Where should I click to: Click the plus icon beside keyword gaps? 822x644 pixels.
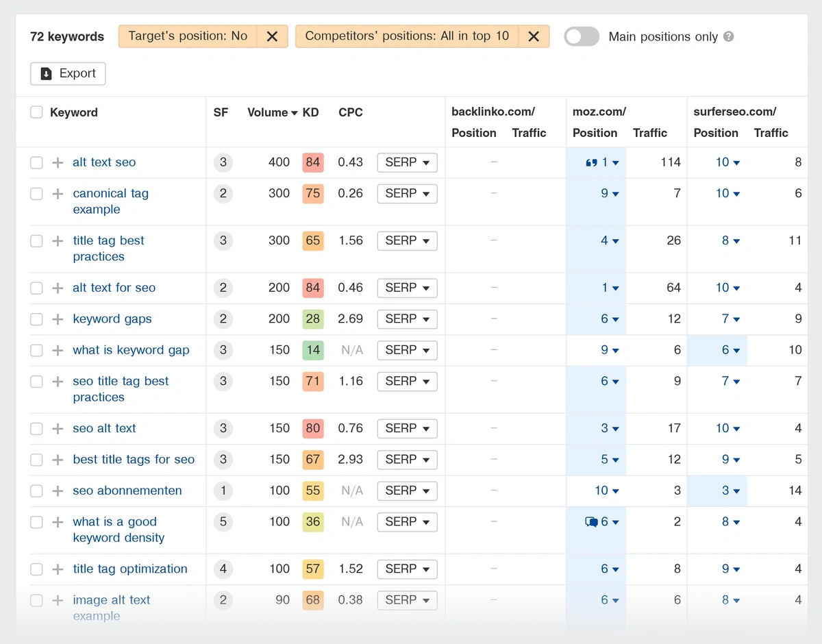pos(58,319)
